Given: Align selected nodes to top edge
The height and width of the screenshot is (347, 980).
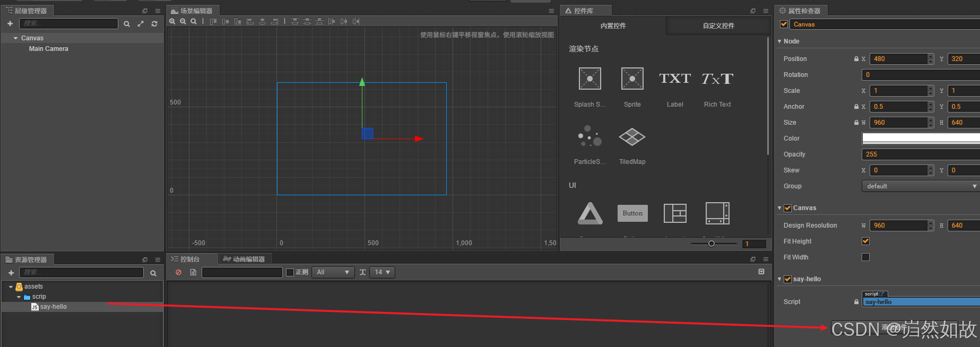Looking at the screenshot, I should pyautogui.click(x=213, y=21).
